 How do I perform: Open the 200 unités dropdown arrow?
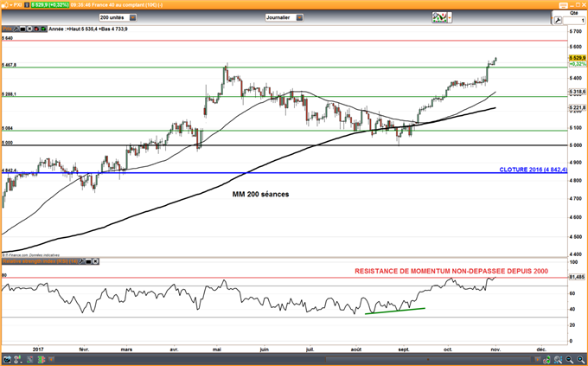[x=133, y=17]
